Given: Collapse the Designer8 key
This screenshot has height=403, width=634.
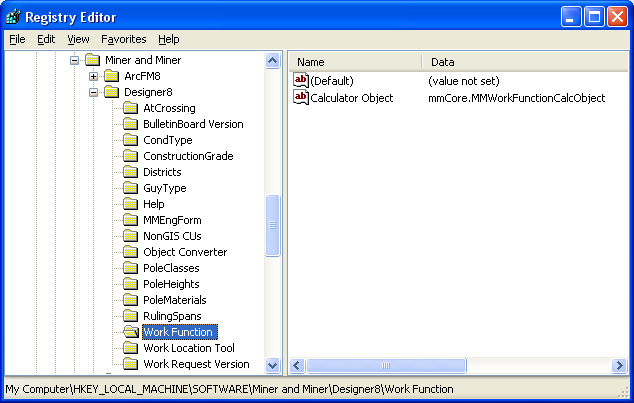Looking at the screenshot, I should pyautogui.click(x=93, y=92).
